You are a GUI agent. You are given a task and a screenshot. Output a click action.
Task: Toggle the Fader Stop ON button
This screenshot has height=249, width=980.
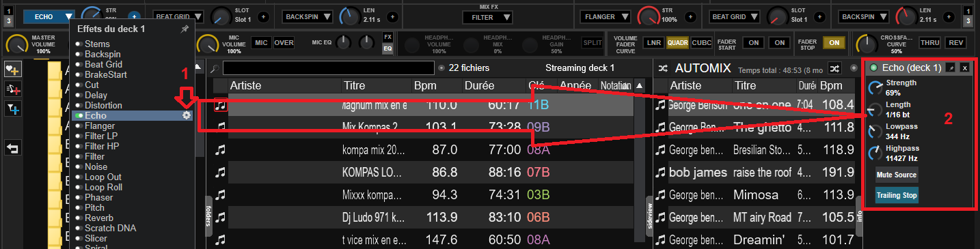[x=834, y=42]
